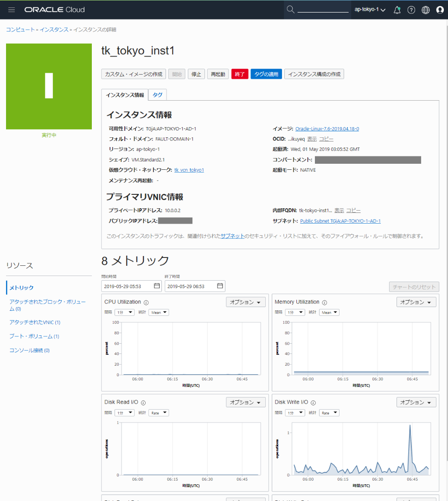Select the インスタンス情報 tab

point(124,95)
